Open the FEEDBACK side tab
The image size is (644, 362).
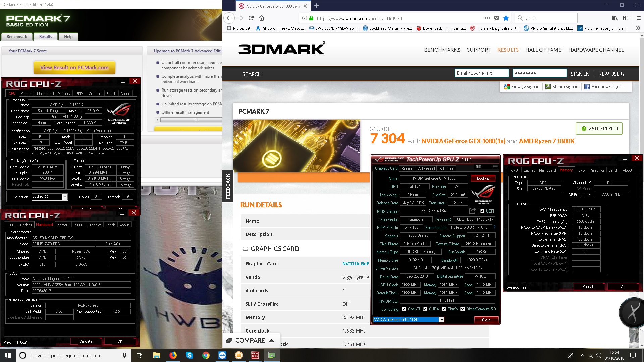point(228,186)
